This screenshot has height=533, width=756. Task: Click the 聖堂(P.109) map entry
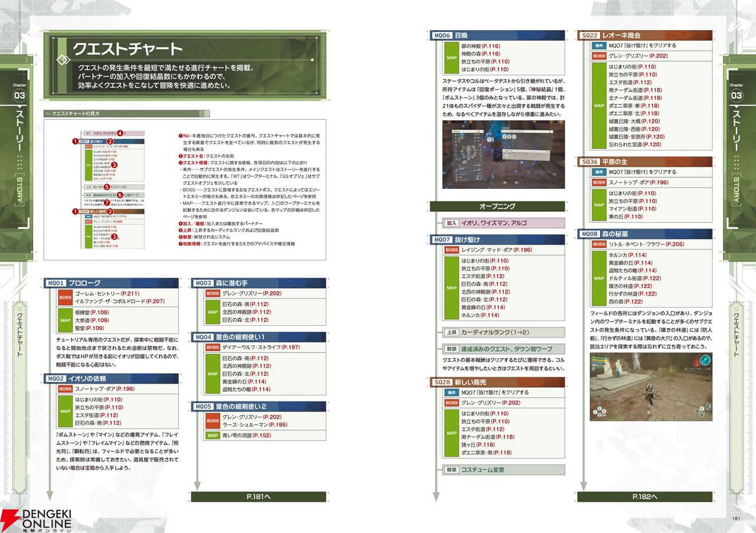coord(89,328)
